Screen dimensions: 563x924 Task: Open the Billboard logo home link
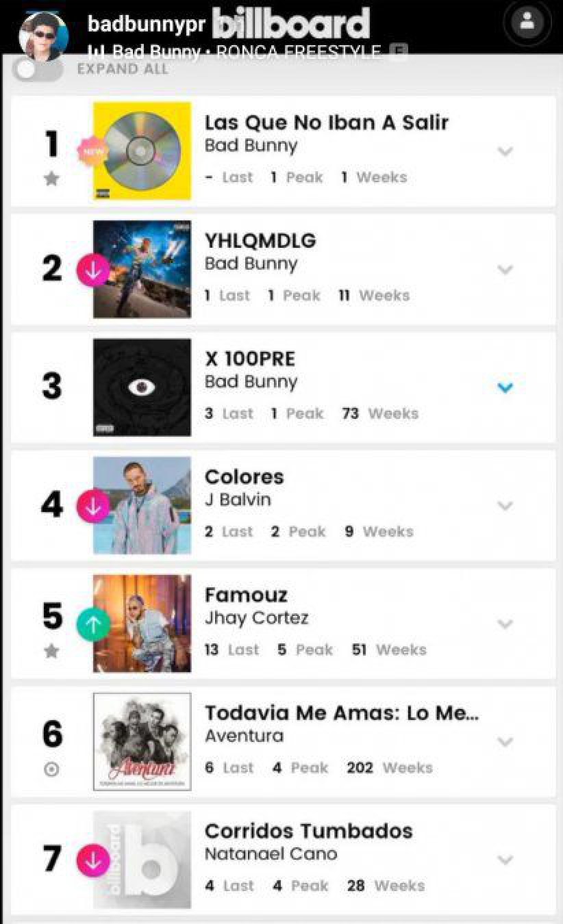click(x=291, y=23)
